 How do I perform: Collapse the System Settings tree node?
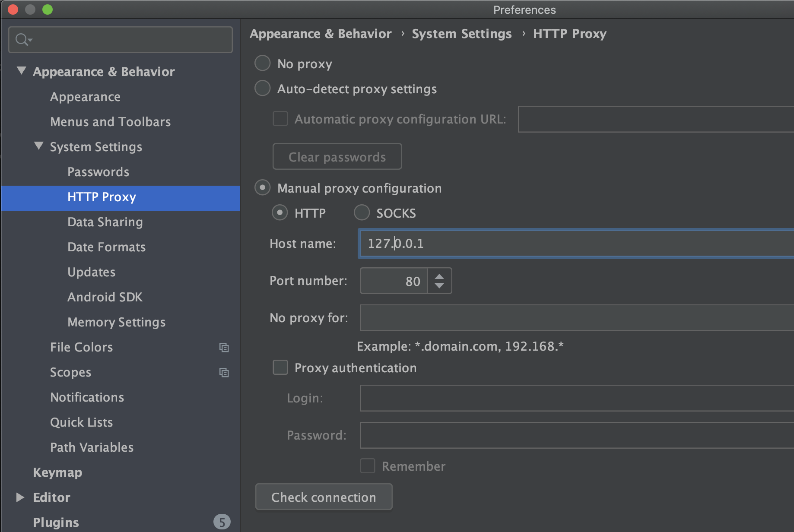(39, 146)
